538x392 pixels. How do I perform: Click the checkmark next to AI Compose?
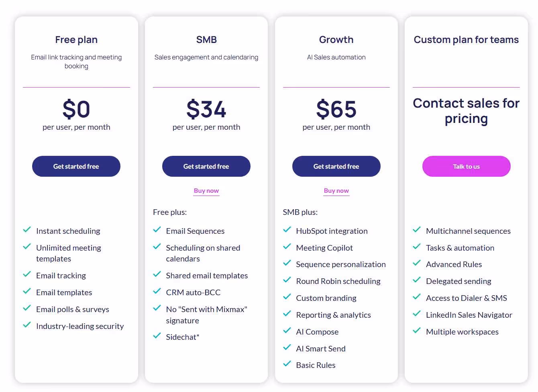(x=287, y=331)
